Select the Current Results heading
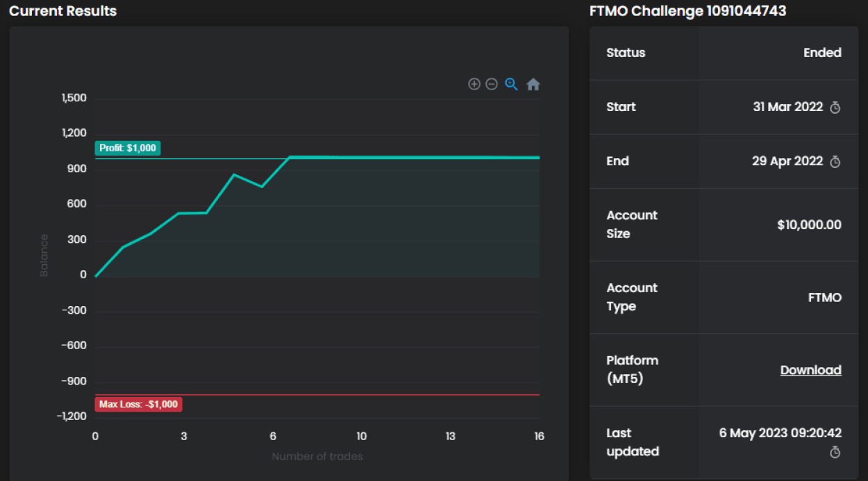The width and height of the screenshot is (868, 481). 63,11
